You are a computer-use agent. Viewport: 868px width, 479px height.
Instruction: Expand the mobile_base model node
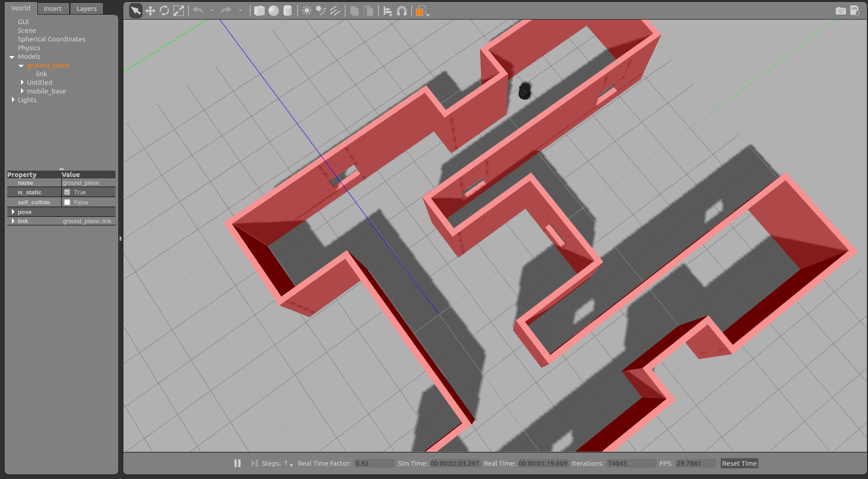22,91
